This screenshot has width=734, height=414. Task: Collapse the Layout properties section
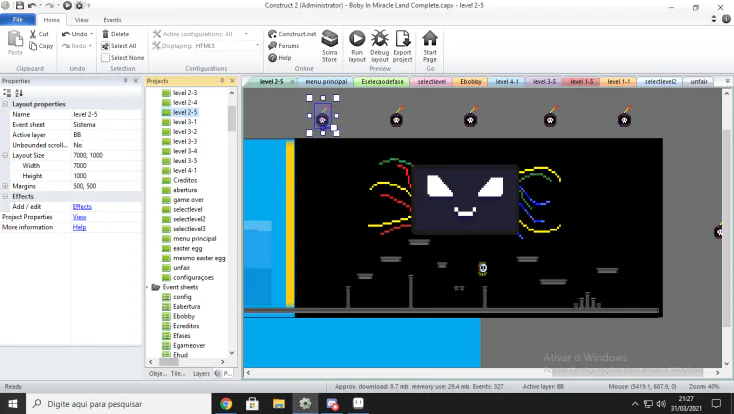click(5, 104)
